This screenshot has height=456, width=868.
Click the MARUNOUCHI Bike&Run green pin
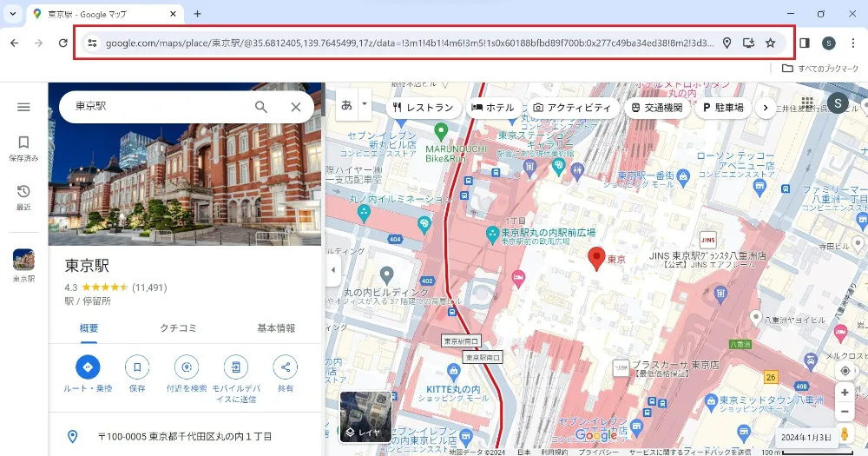pos(441,132)
